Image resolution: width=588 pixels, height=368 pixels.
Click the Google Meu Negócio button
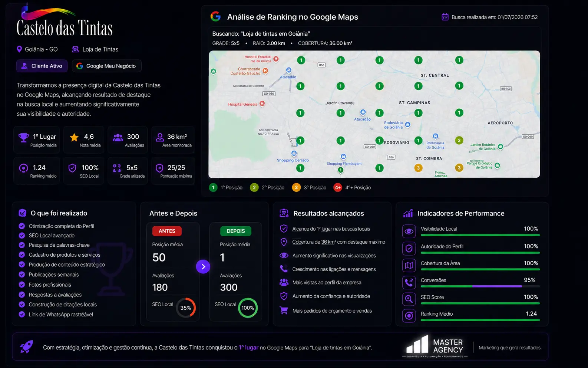tap(106, 66)
